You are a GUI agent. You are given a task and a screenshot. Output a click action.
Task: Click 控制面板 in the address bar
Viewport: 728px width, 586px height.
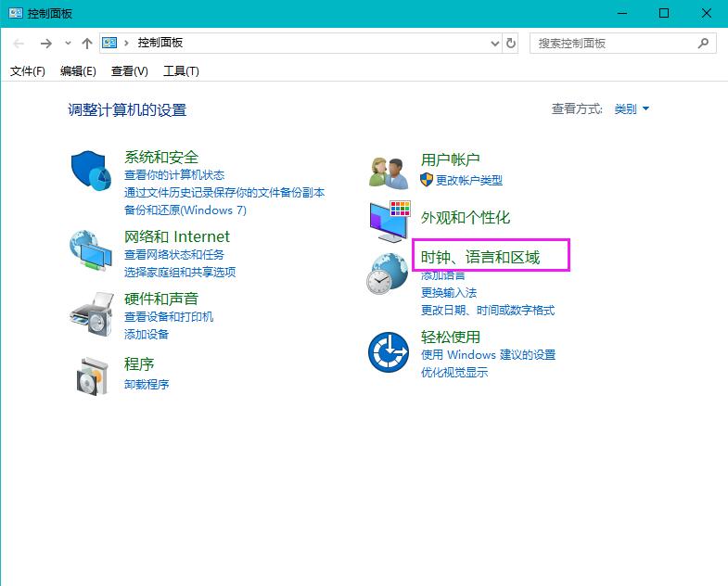point(160,43)
